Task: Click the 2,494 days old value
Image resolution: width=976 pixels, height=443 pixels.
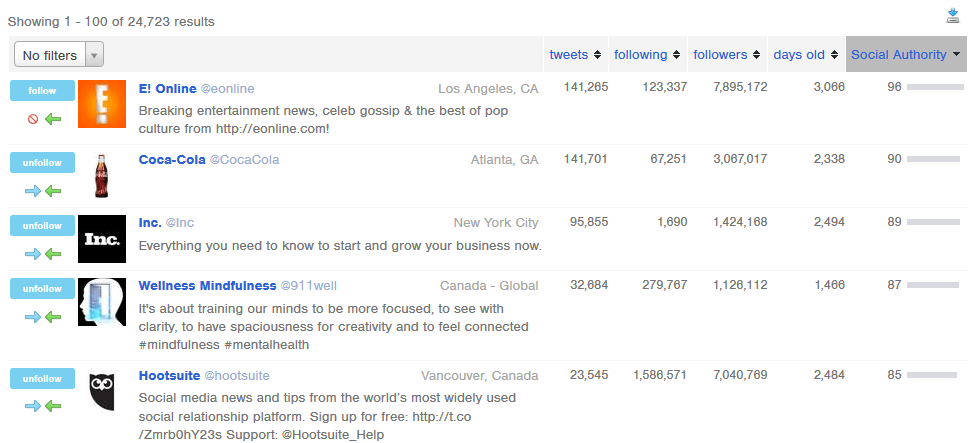Action: point(829,222)
